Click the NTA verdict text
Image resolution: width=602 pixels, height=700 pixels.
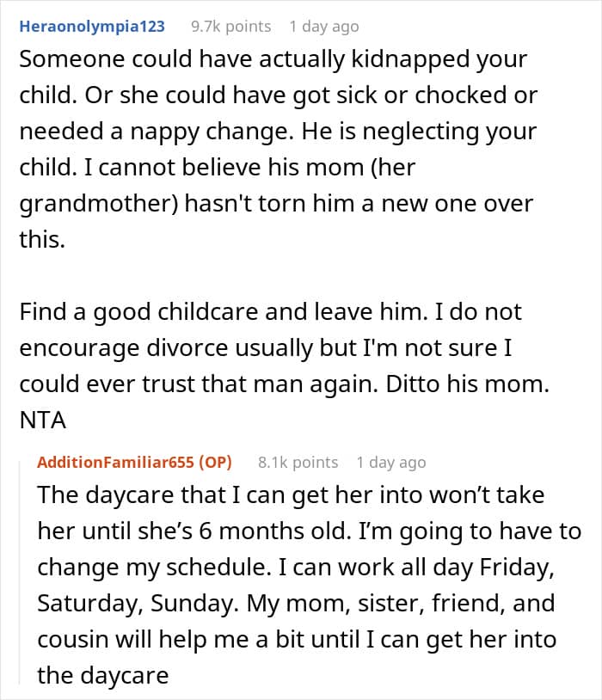43,421
